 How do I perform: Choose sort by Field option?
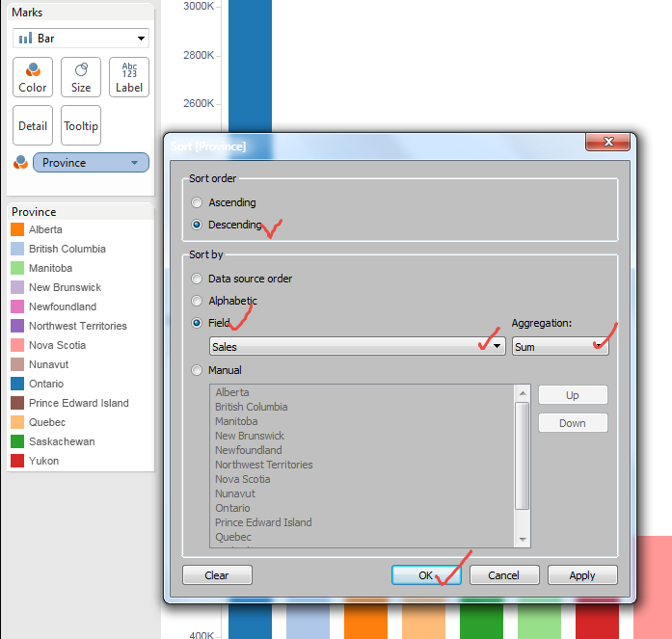click(x=197, y=323)
